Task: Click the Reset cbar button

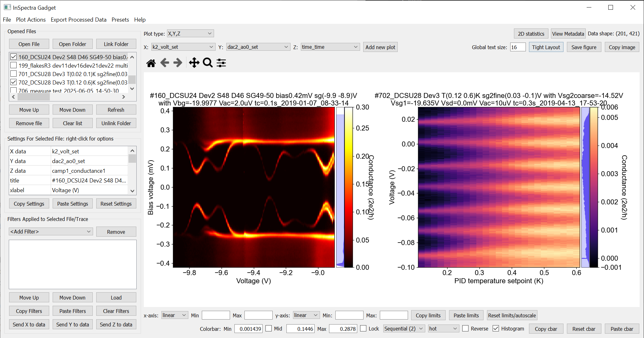Action: tap(584, 329)
